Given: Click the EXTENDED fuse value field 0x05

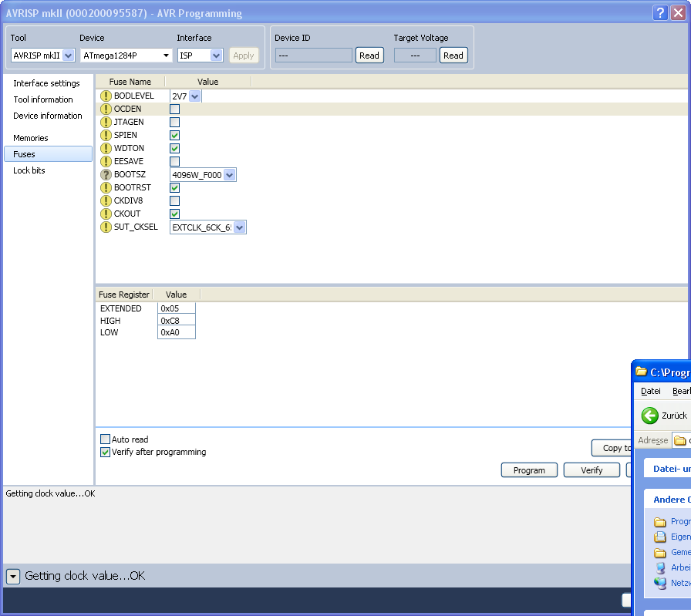Looking at the screenshot, I should click(177, 308).
